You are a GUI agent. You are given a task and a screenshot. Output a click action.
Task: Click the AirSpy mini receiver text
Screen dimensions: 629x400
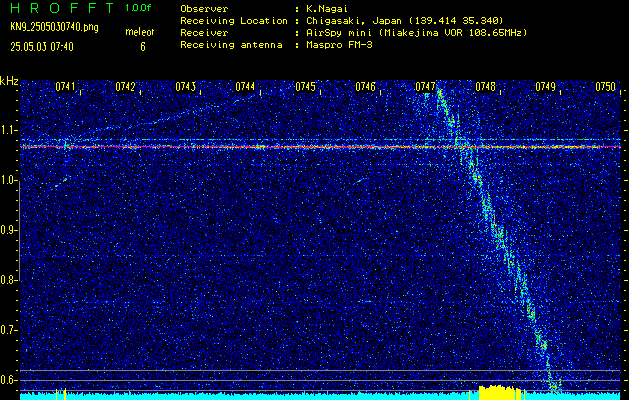pos(416,32)
